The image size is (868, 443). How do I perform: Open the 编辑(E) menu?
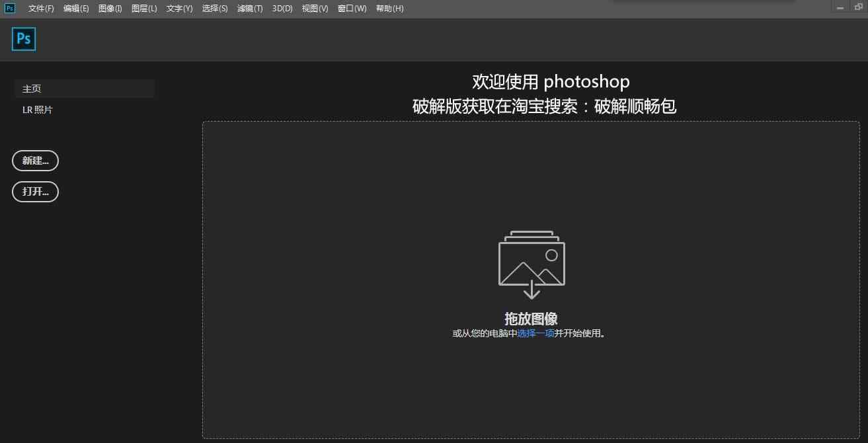pos(76,9)
